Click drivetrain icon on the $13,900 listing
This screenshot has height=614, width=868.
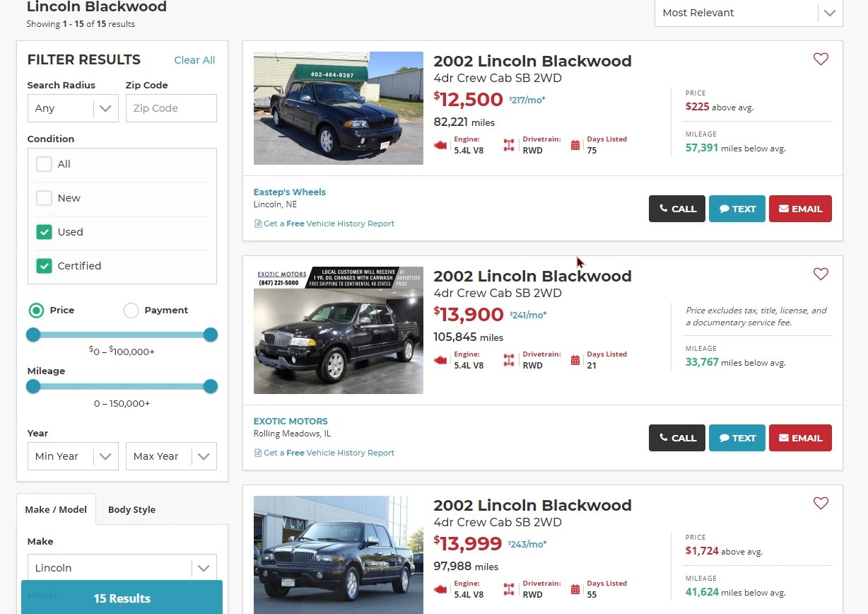[x=509, y=360]
